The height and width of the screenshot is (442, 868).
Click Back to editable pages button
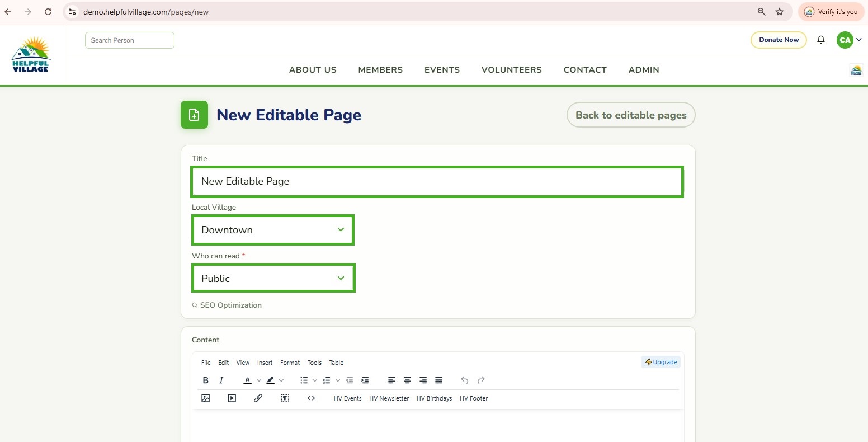click(x=631, y=115)
